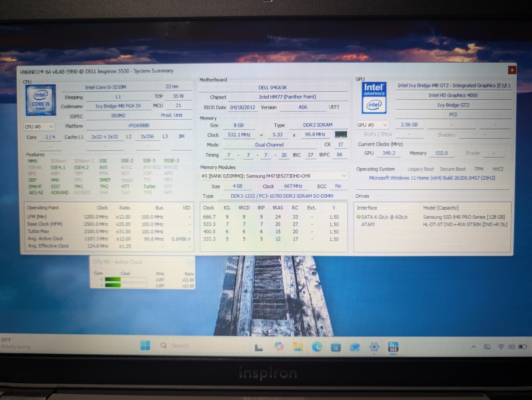532x400 pixels.
Task: Click the 333.3 memory timing row
Action: (x=273, y=239)
